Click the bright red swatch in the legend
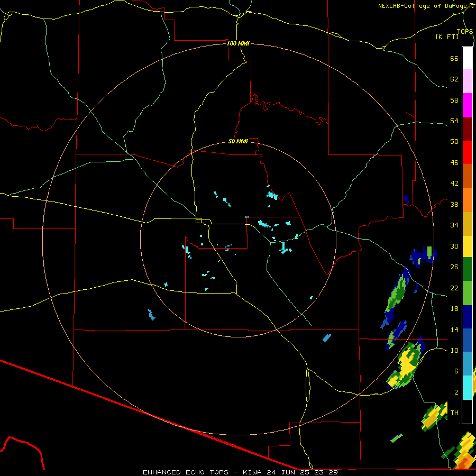Viewport: 476px width, 476px height. point(467,152)
